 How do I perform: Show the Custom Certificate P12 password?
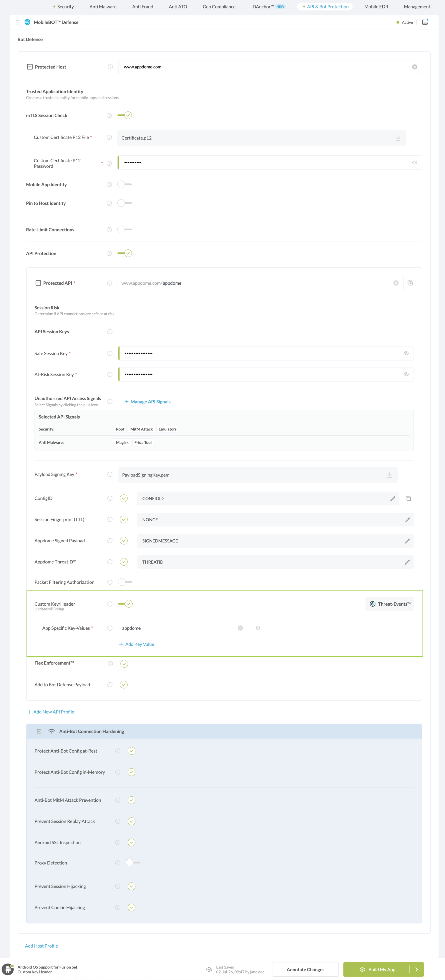tap(415, 163)
